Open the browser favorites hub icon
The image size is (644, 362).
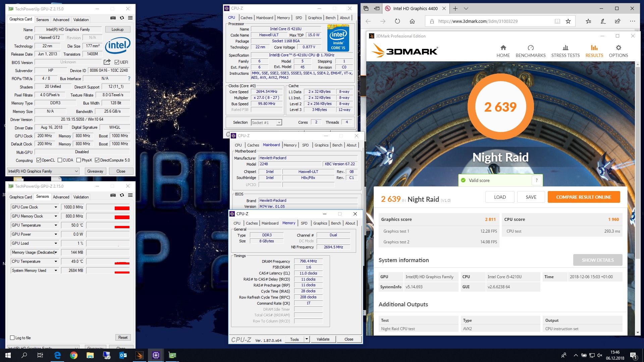tap(588, 21)
